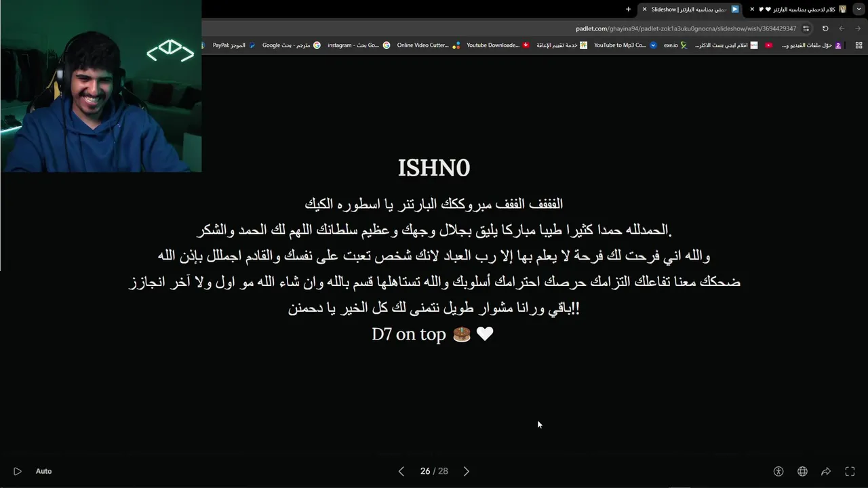Open a new browser tab
Viewport: 868px width, 488px height.
coord(628,9)
